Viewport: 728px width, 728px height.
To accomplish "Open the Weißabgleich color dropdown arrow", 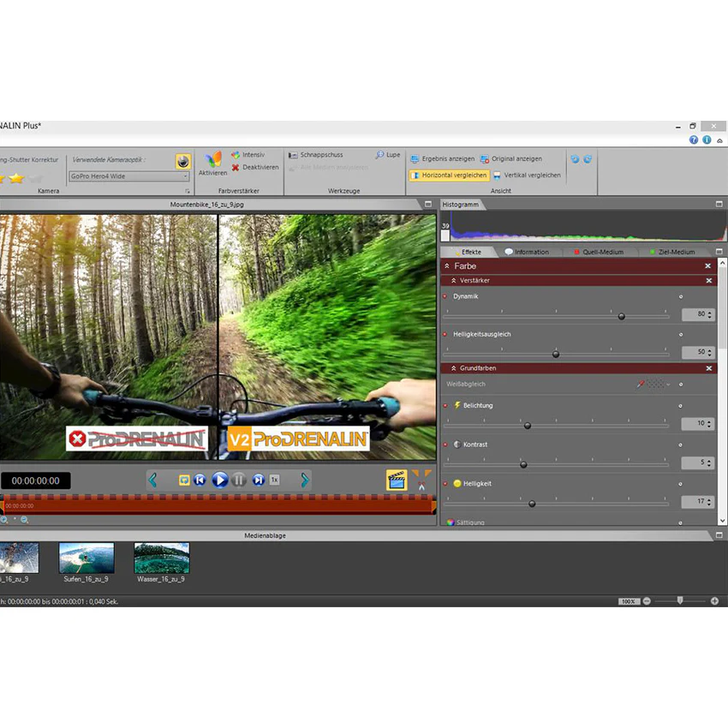I will click(669, 385).
